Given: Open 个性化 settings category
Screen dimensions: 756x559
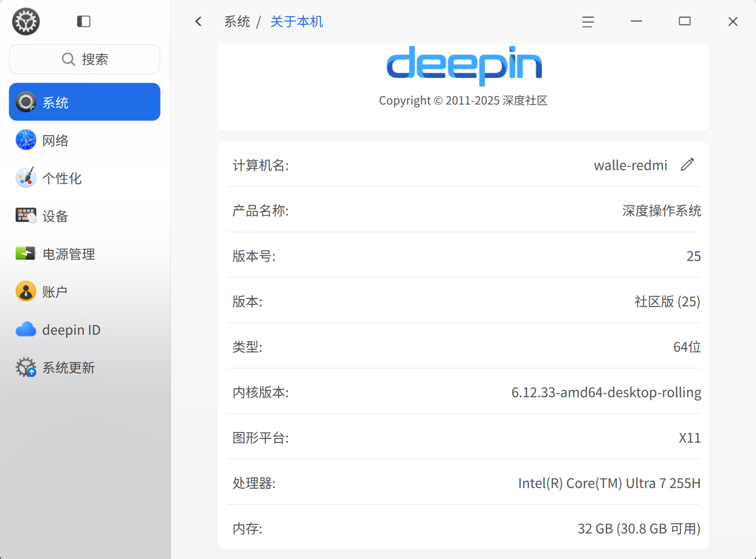Looking at the screenshot, I should (85, 178).
